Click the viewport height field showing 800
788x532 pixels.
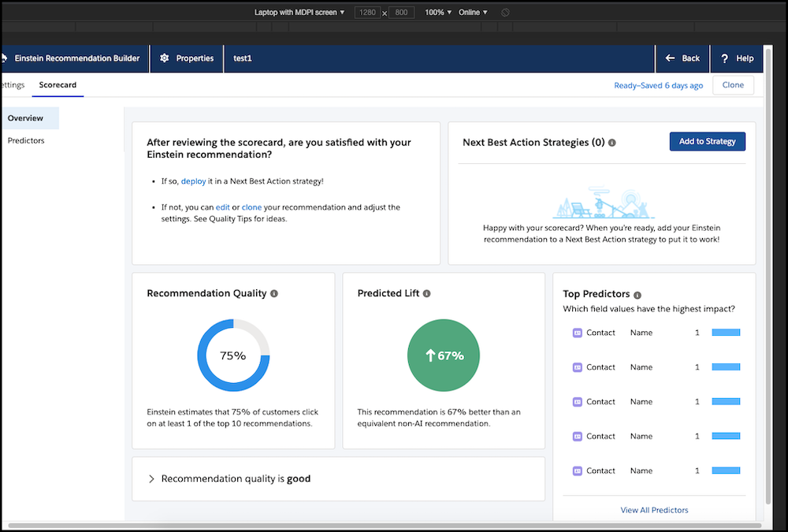(x=401, y=13)
